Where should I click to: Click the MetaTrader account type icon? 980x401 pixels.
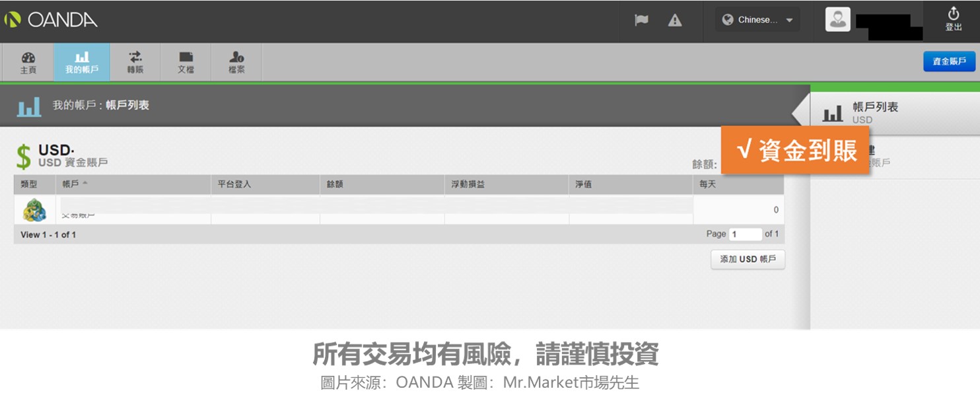point(34,210)
